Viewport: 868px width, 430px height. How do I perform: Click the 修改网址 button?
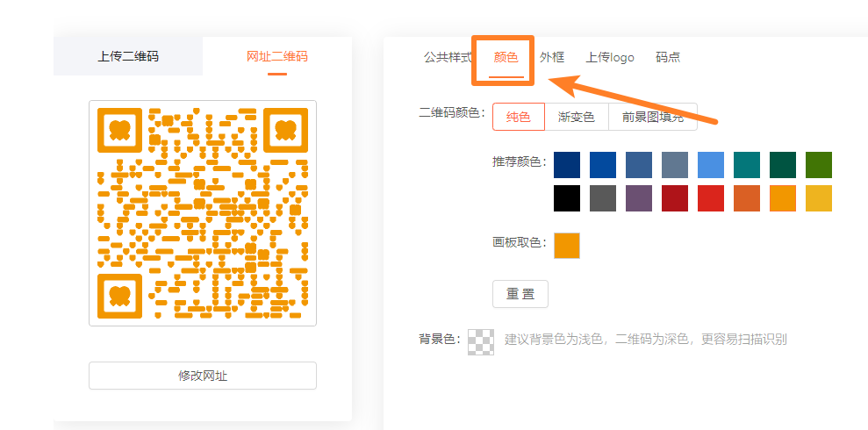point(203,376)
